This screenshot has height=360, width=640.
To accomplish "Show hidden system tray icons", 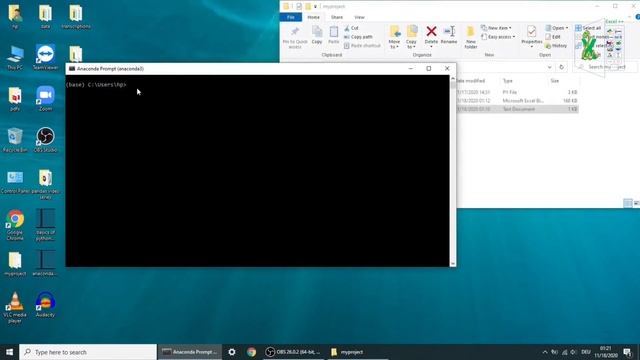I will tap(545, 352).
